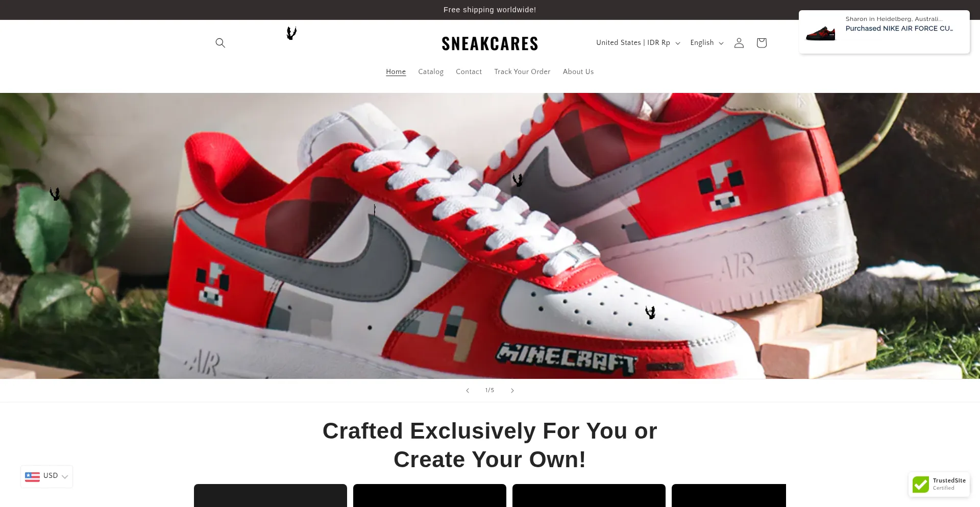
Task: Open Purchased NIKE AIR FORCE notification
Action: coord(899,29)
